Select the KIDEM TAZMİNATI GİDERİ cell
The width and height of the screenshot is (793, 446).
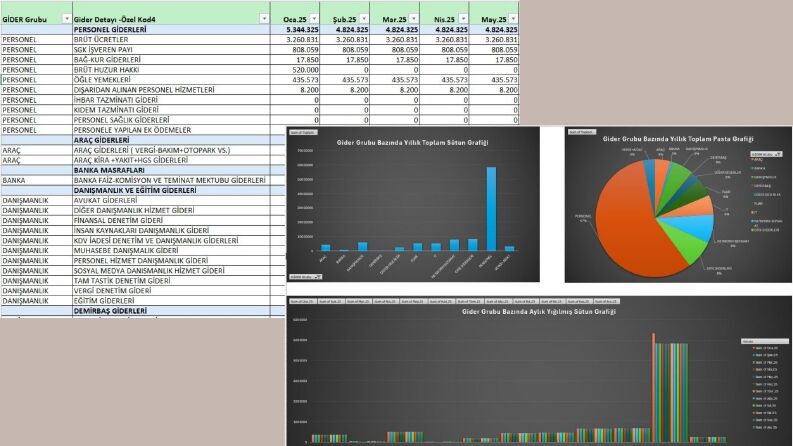click(171, 110)
